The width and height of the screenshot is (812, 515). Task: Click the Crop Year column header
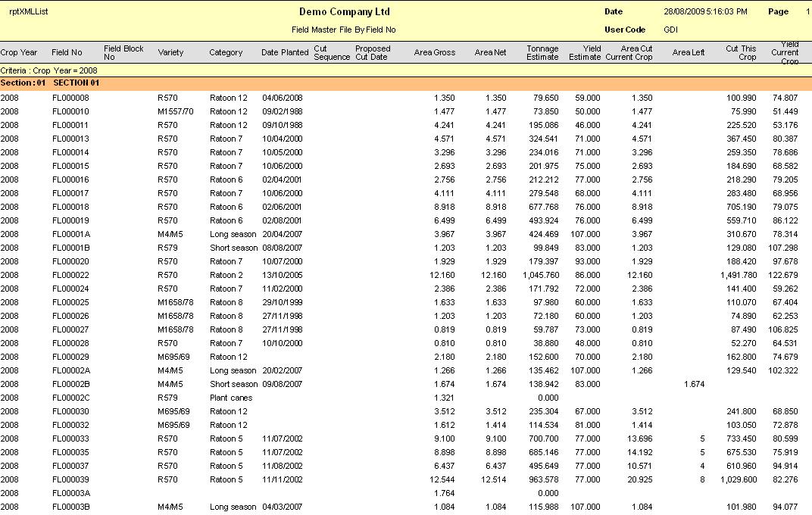coord(19,52)
